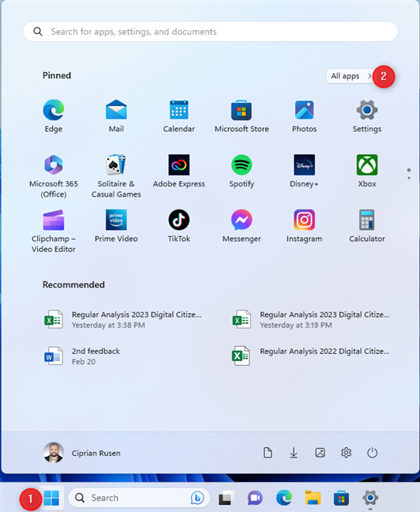Launch the Xbox app
The image size is (420, 512).
(367, 171)
